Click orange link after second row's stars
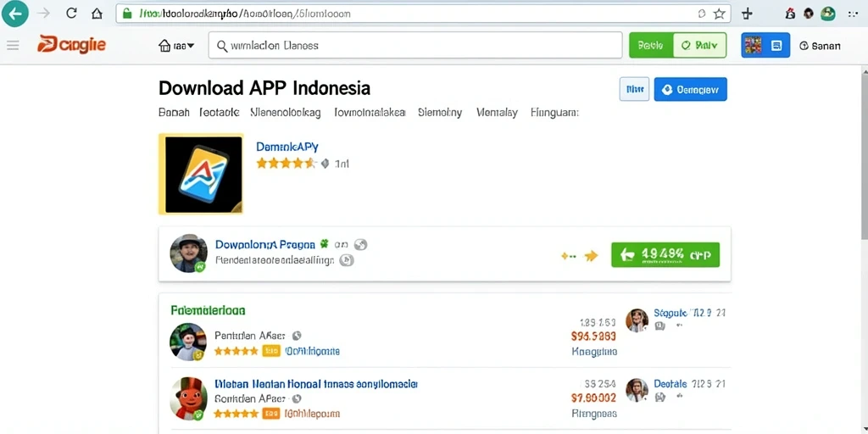 312,414
